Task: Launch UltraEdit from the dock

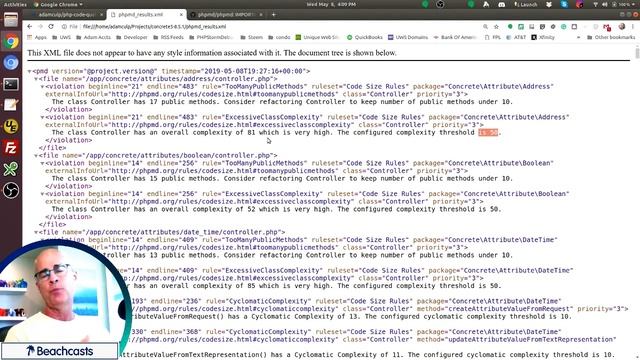Action: coord(11,127)
